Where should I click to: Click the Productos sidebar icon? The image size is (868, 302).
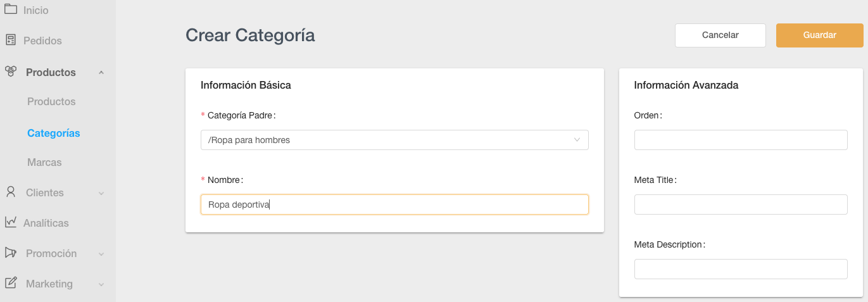(11, 72)
